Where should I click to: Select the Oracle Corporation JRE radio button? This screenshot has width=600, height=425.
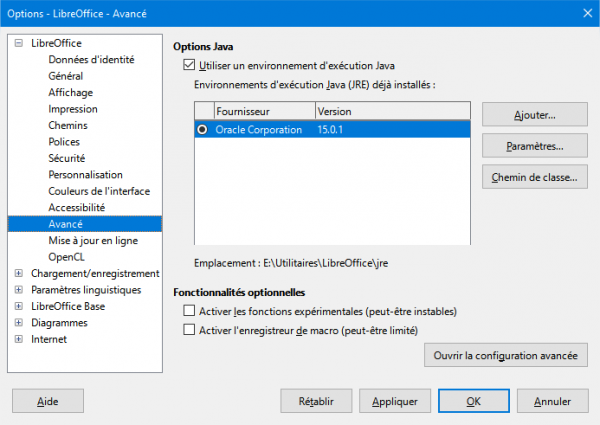[204, 130]
